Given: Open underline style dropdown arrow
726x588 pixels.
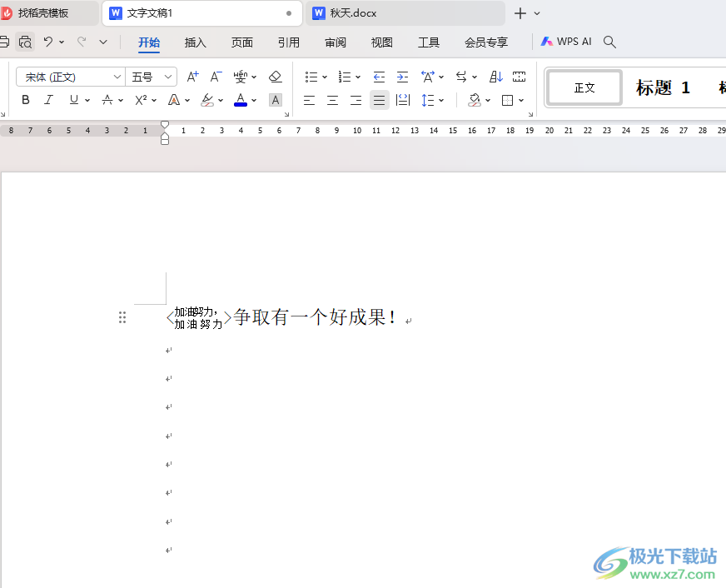Looking at the screenshot, I should 87,100.
